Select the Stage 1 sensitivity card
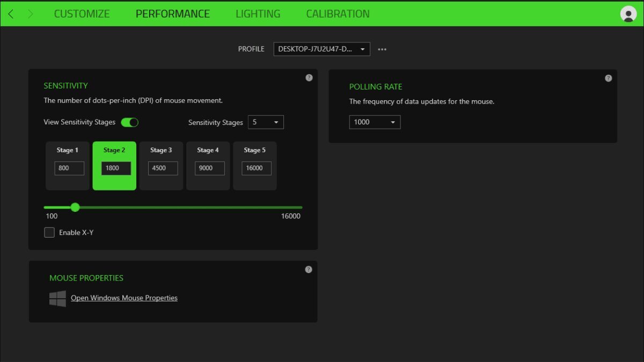Image resolution: width=644 pixels, height=362 pixels. (x=68, y=166)
